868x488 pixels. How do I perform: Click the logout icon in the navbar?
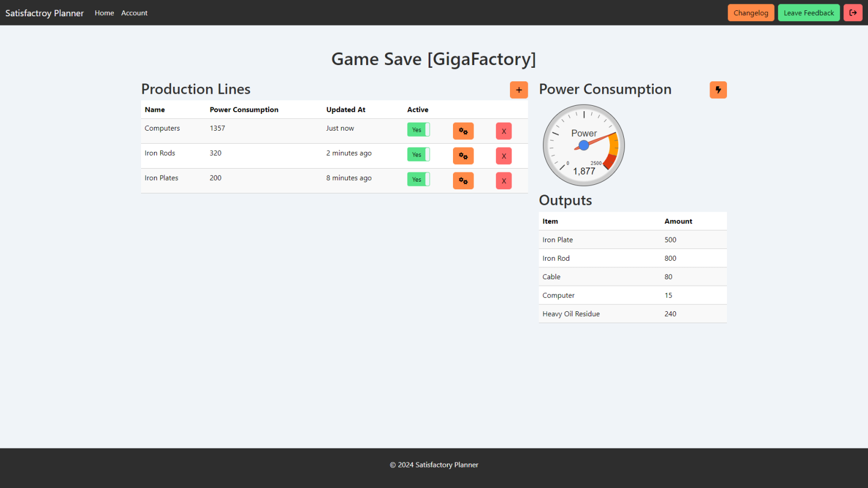pyautogui.click(x=853, y=12)
